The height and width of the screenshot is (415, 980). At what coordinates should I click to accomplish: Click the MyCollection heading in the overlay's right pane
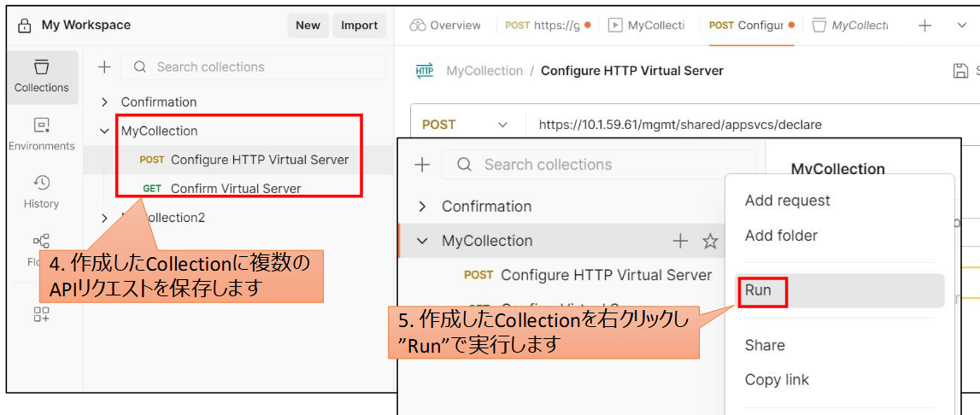[838, 169]
